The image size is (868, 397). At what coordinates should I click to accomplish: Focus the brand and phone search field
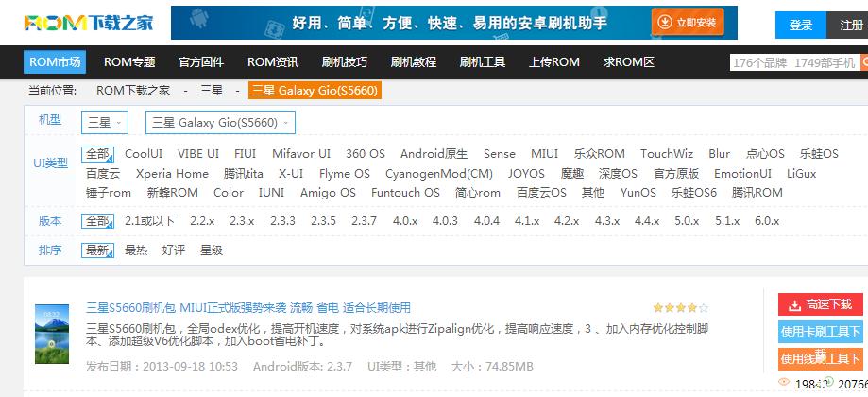(795, 63)
